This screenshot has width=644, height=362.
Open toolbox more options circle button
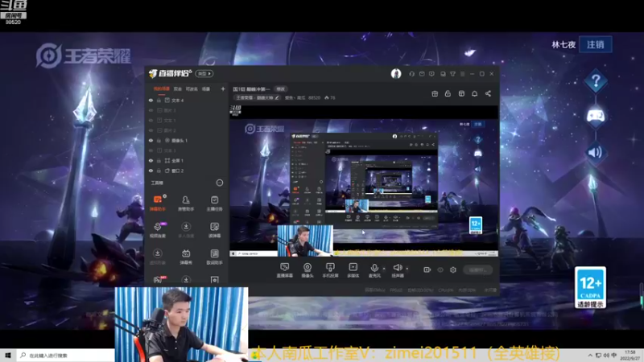220,183
